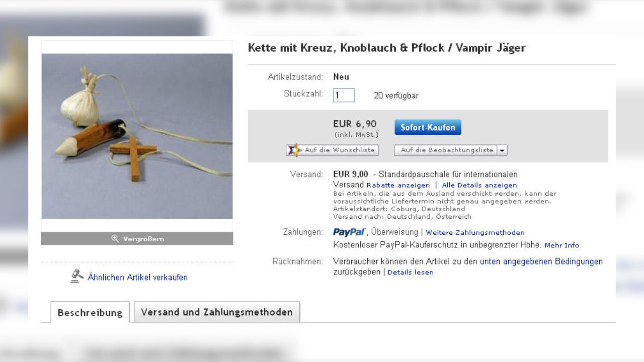Click the PayPal logo

tap(349, 232)
